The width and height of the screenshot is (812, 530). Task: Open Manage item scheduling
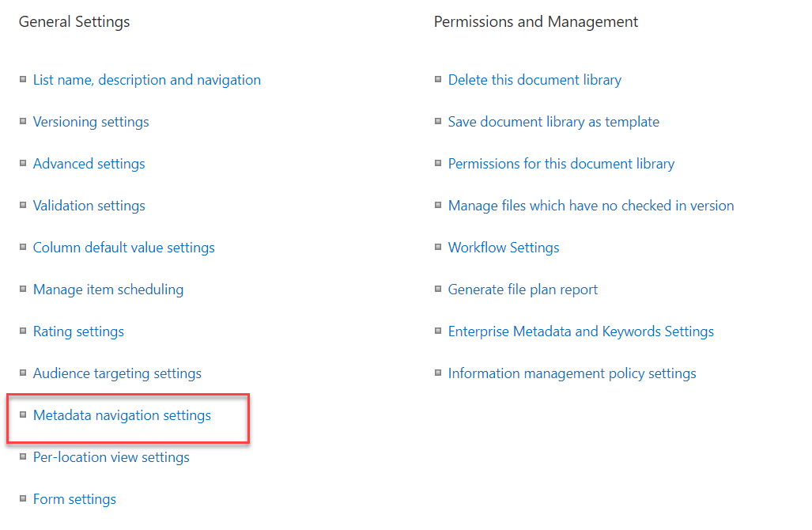click(108, 289)
